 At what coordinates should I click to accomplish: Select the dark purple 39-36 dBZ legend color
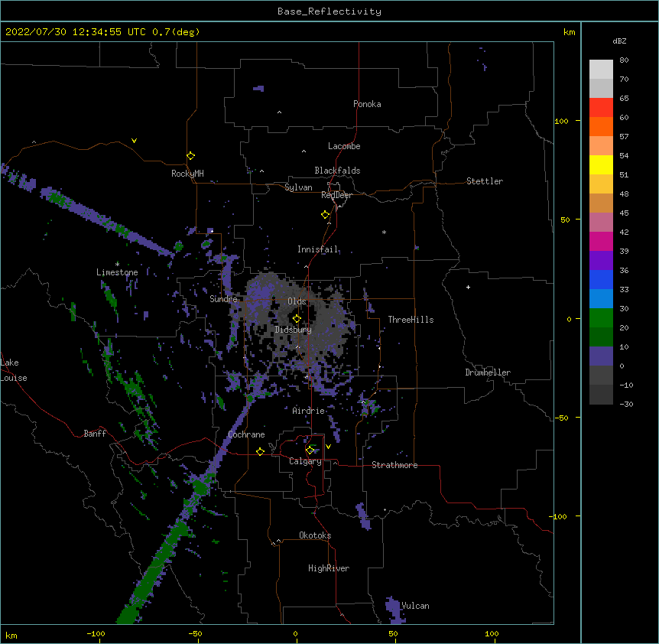[601, 261]
